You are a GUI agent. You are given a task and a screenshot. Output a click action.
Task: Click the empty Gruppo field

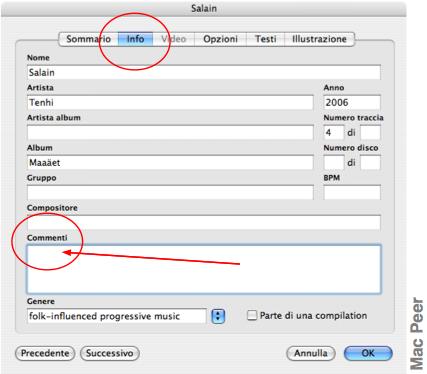point(170,192)
